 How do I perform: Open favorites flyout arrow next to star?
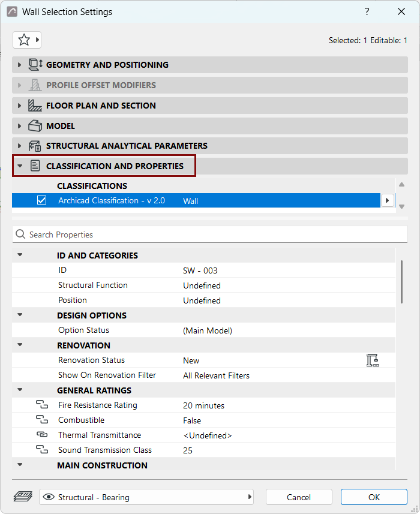click(x=37, y=40)
